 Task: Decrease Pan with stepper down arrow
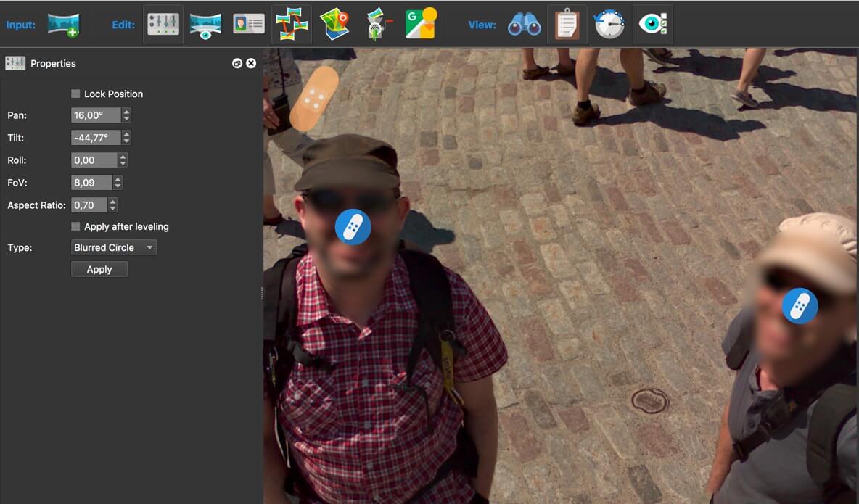click(x=126, y=118)
